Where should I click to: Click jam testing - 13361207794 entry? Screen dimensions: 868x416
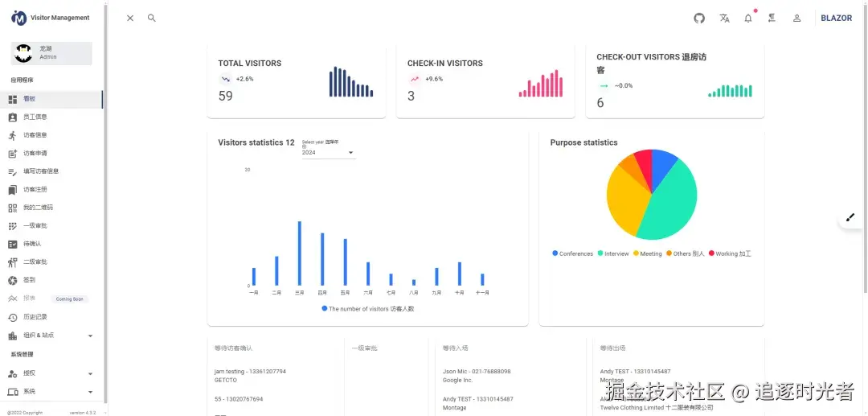[250, 371]
